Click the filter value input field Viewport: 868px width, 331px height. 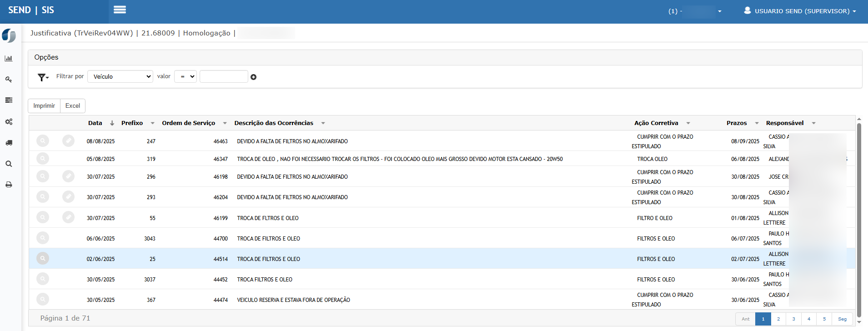[x=224, y=76]
